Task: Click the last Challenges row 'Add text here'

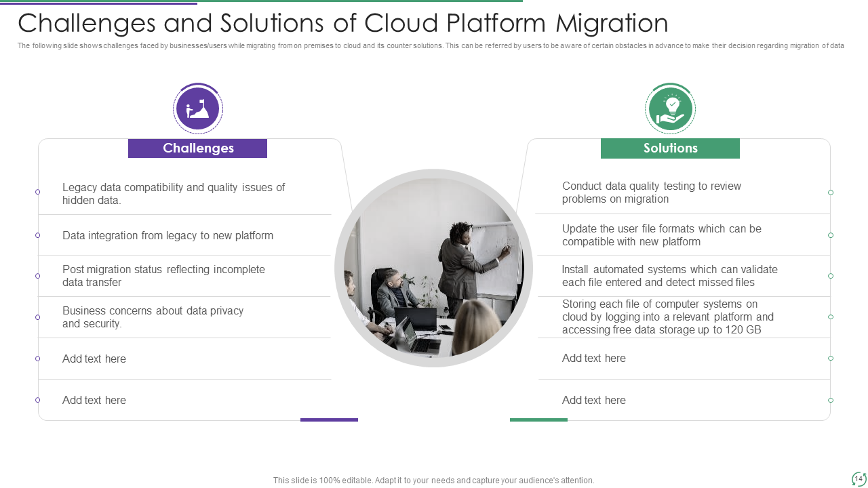Action: click(x=94, y=401)
